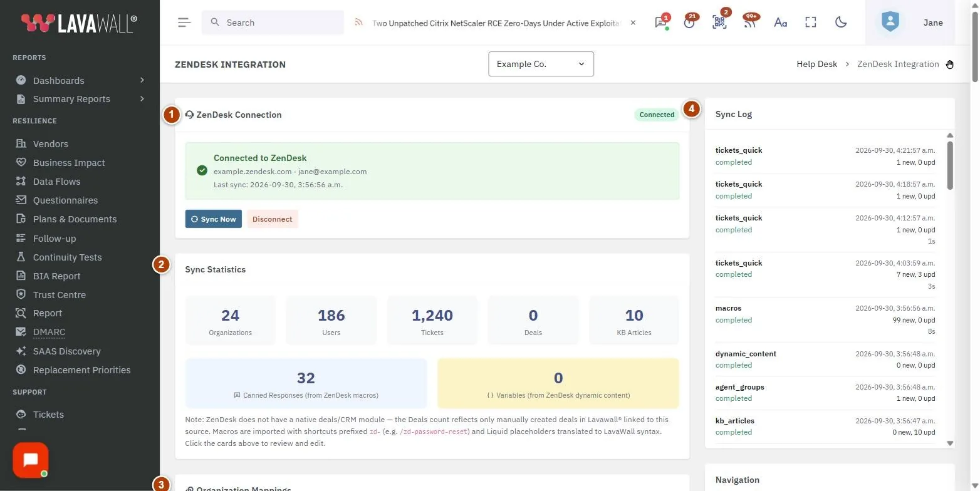The height and width of the screenshot is (491, 980).
Task: Open Questionnaires page label
Action: point(65,200)
